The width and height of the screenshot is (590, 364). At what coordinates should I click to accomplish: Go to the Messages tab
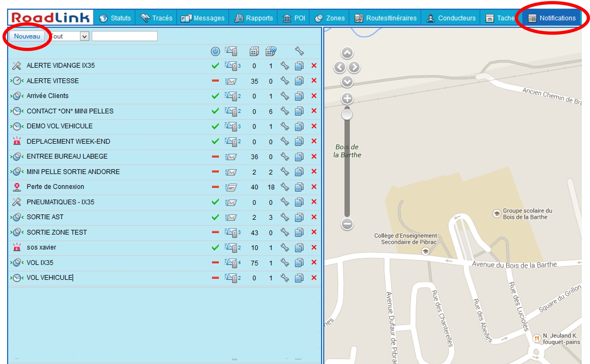pyautogui.click(x=203, y=18)
